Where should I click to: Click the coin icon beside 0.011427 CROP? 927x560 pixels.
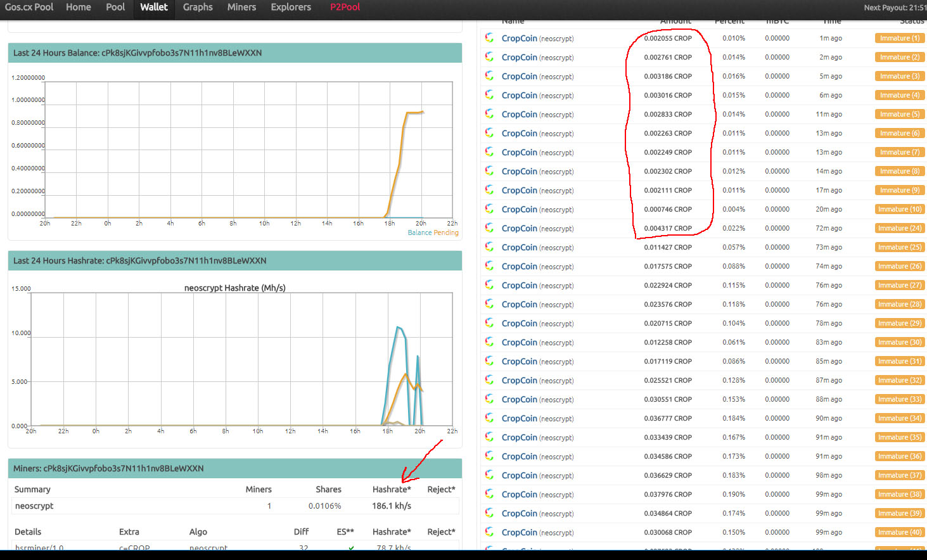point(489,247)
